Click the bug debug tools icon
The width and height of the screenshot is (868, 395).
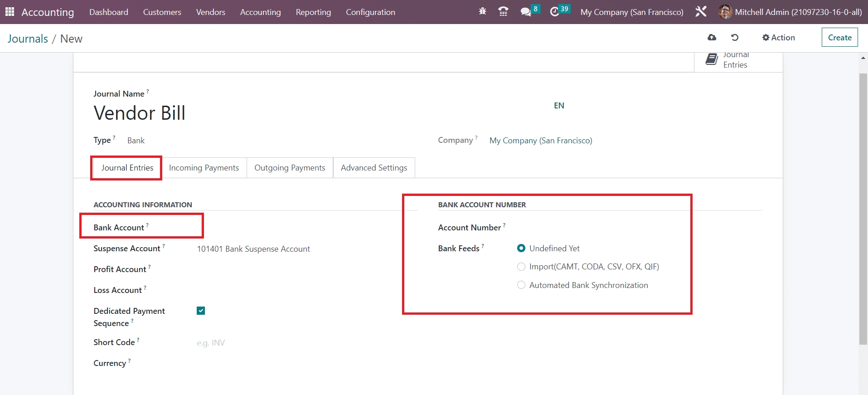[482, 12]
